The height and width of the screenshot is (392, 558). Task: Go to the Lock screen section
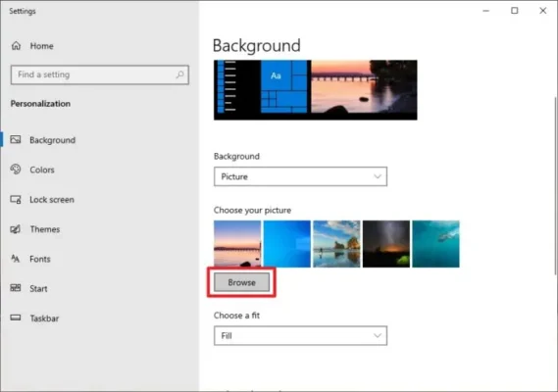[52, 200]
